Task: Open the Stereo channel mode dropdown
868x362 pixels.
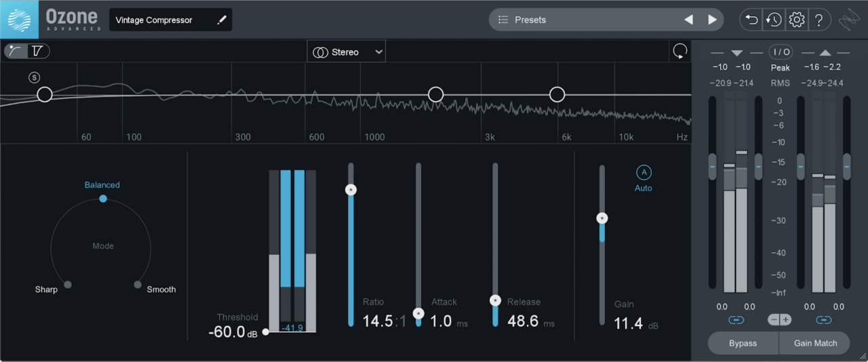Action: [x=346, y=52]
